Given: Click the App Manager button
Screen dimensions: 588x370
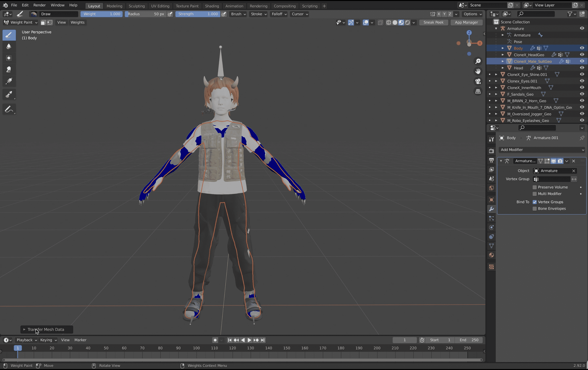Looking at the screenshot, I should click(466, 22).
